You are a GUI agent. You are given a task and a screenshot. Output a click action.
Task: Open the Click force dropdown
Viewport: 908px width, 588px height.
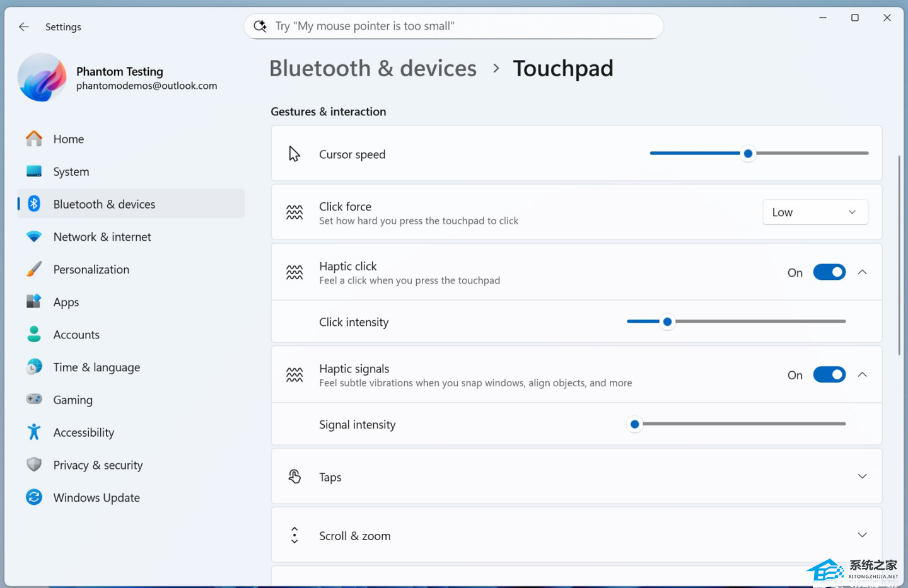click(x=815, y=212)
